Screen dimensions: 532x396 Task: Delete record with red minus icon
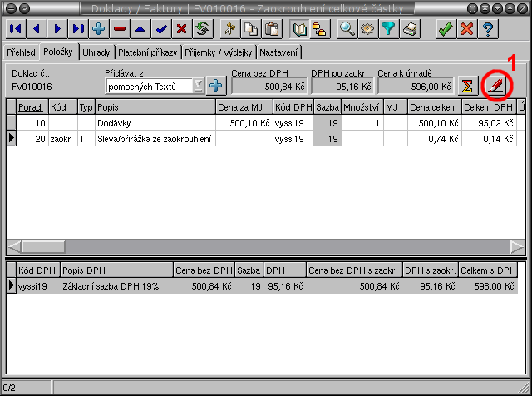120,29
